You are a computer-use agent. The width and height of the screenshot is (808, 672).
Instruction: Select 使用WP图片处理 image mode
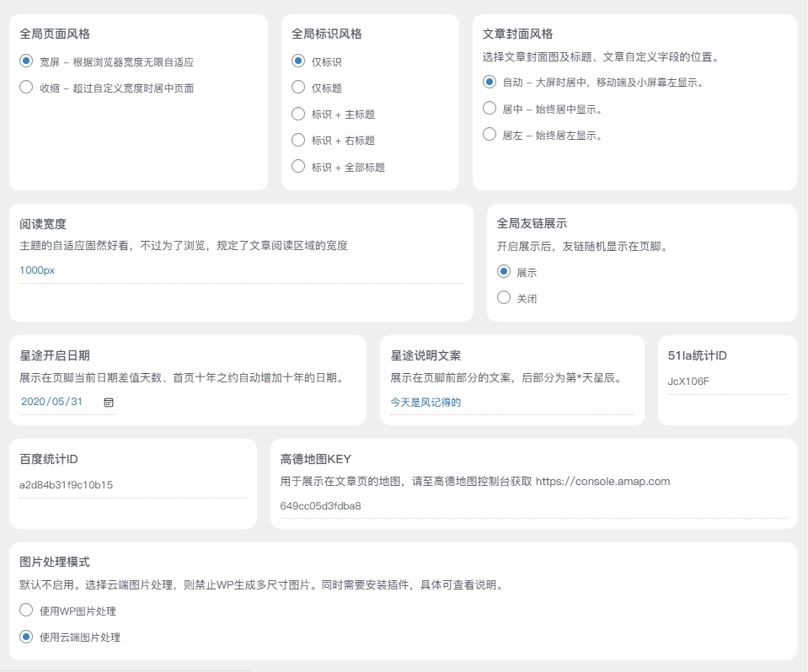pyautogui.click(x=26, y=611)
